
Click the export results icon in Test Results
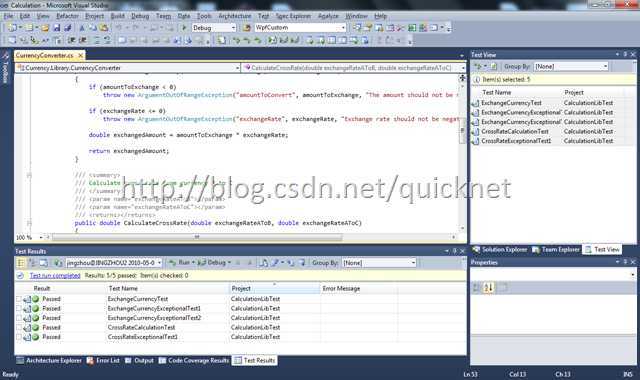(x=276, y=263)
